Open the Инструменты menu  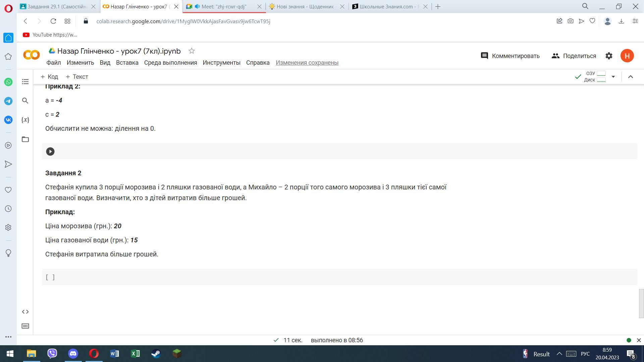tap(221, 63)
